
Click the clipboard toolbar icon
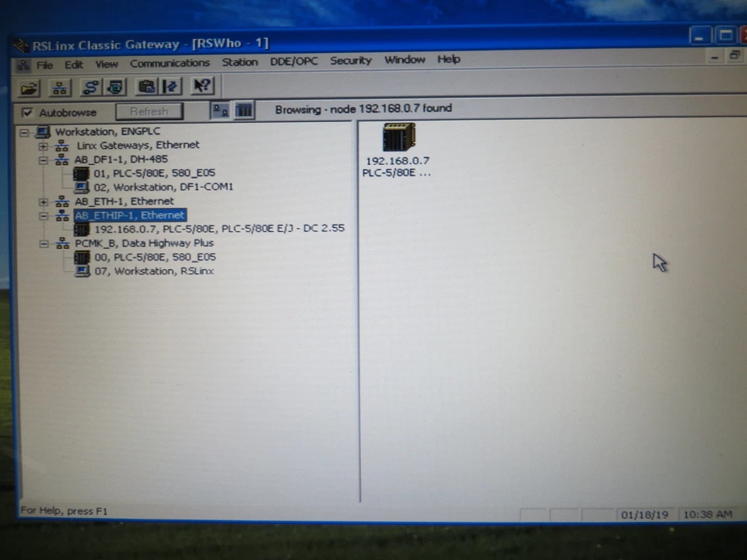146,87
